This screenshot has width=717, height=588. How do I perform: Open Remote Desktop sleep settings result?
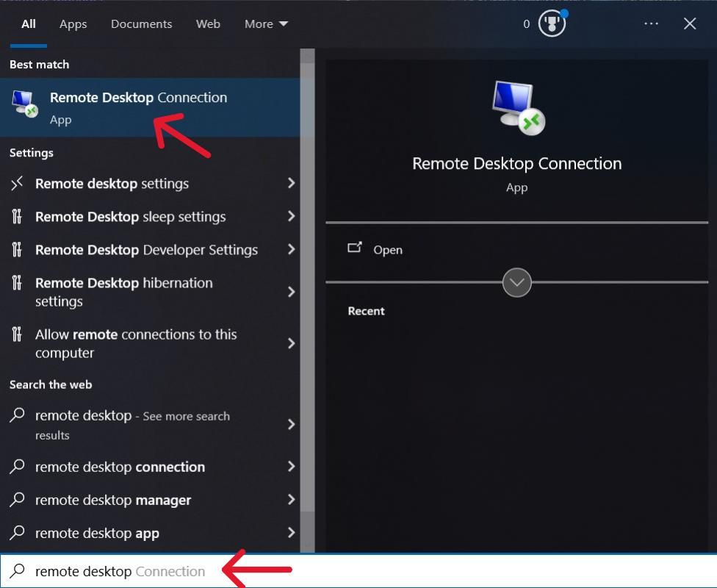150,216
